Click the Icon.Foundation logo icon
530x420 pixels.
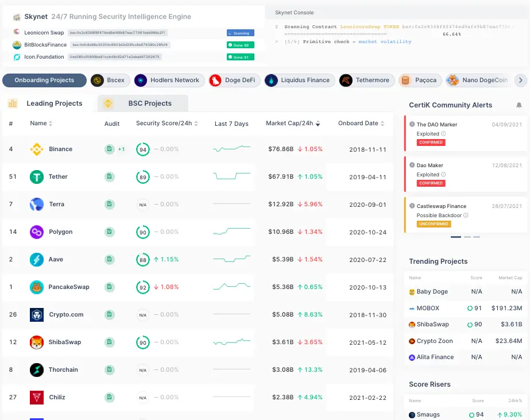[17, 57]
